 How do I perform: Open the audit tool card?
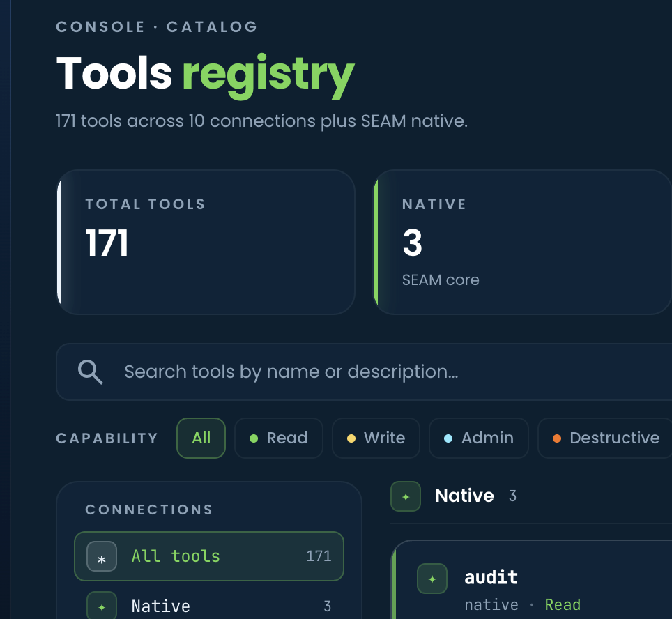[x=531, y=579]
